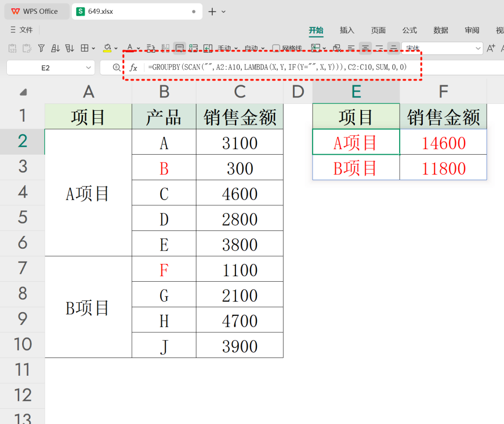Open the 页面 ribbon tab
This screenshot has height=424, width=504.
[378, 30]
